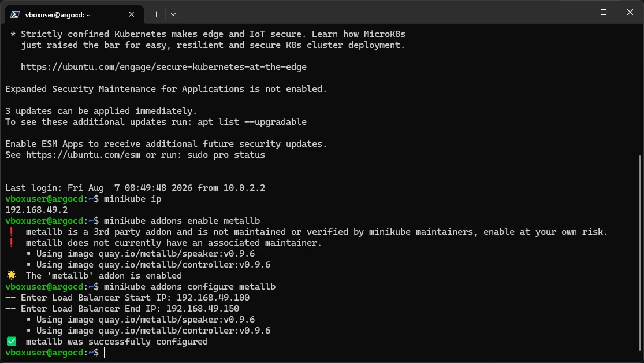Screen dimensions: 644x363
Task: Select the vboxuser@argocd tab title
Action: (x=58, y=15)
